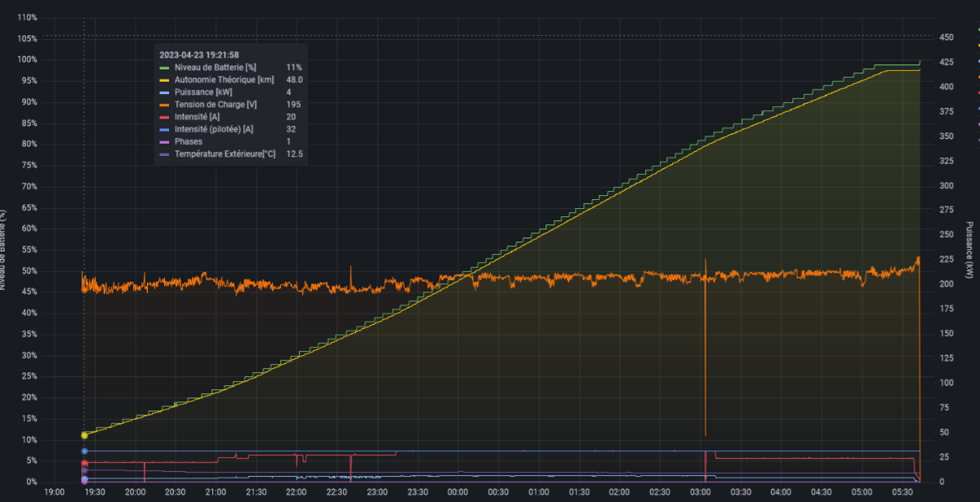Screen dimensions: 980x502
Task: Click red Intensité [A] color marker
Action: [x=164, y=117]
